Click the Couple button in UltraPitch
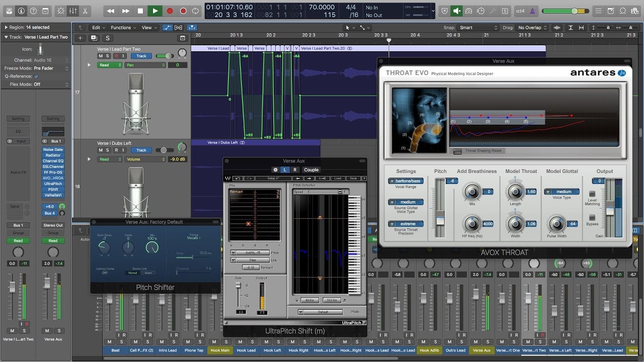 (x=311, y=170)
